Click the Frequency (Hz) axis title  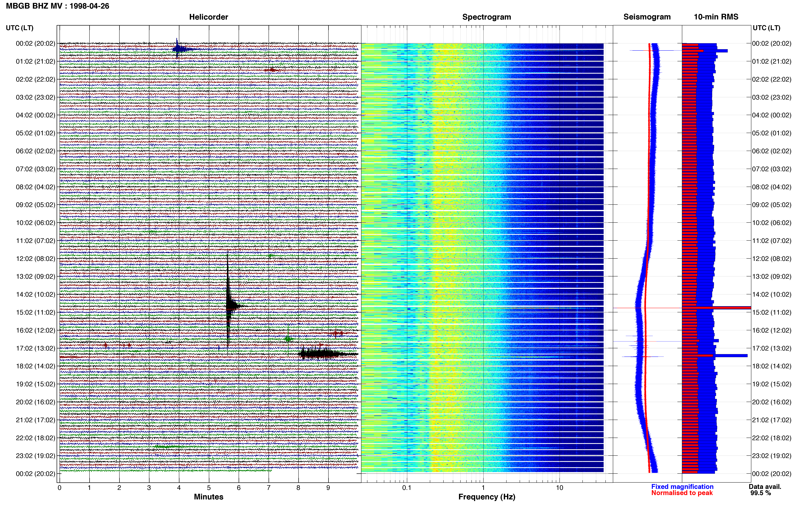[x=487, y=497]
